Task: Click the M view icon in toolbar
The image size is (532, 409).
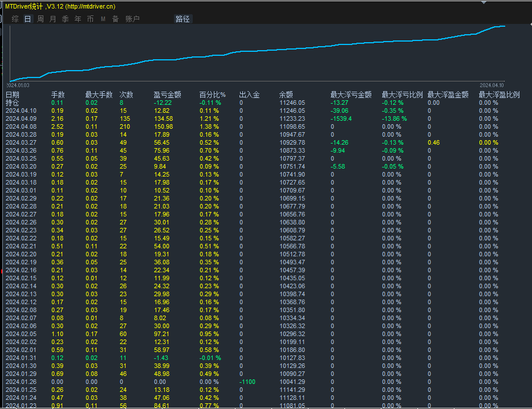Action: pyautogui.click(x=103, y=18)
